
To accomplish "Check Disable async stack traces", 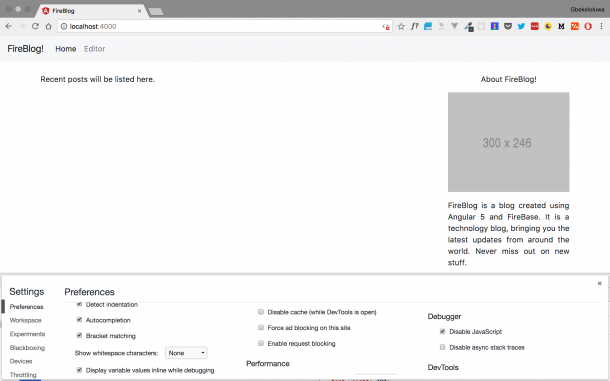I will point(442,347).
